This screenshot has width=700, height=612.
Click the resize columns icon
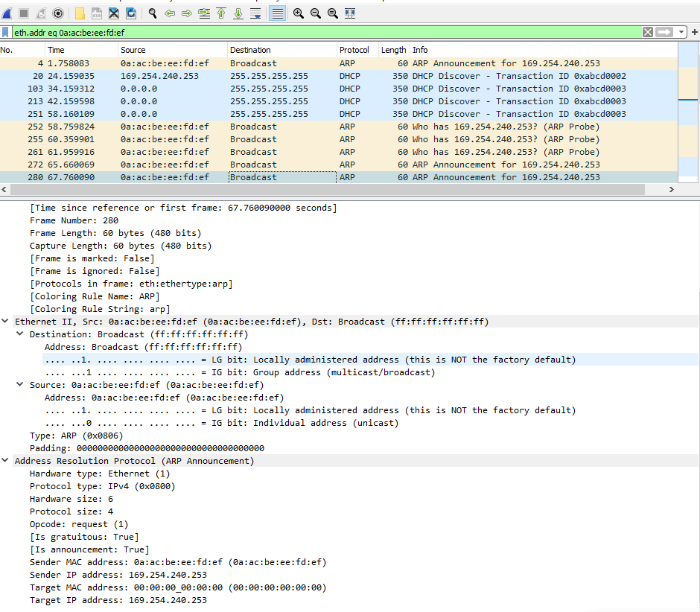tap(350, 13)
